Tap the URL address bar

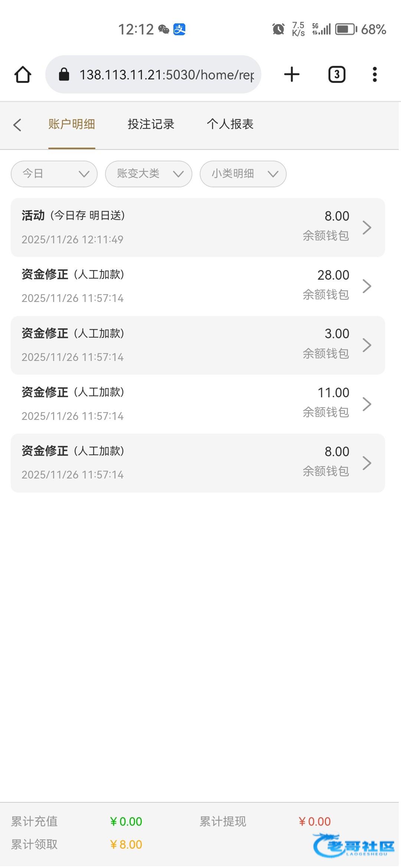click(x=166, y=75)
